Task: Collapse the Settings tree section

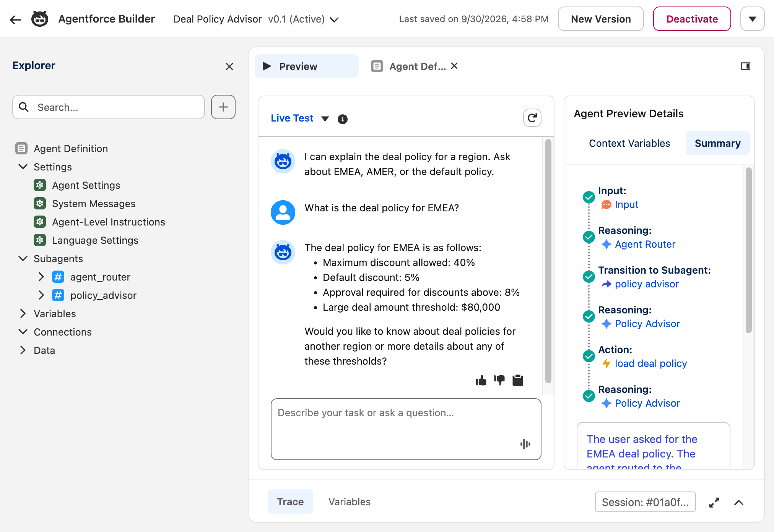Action: point(23,167)
